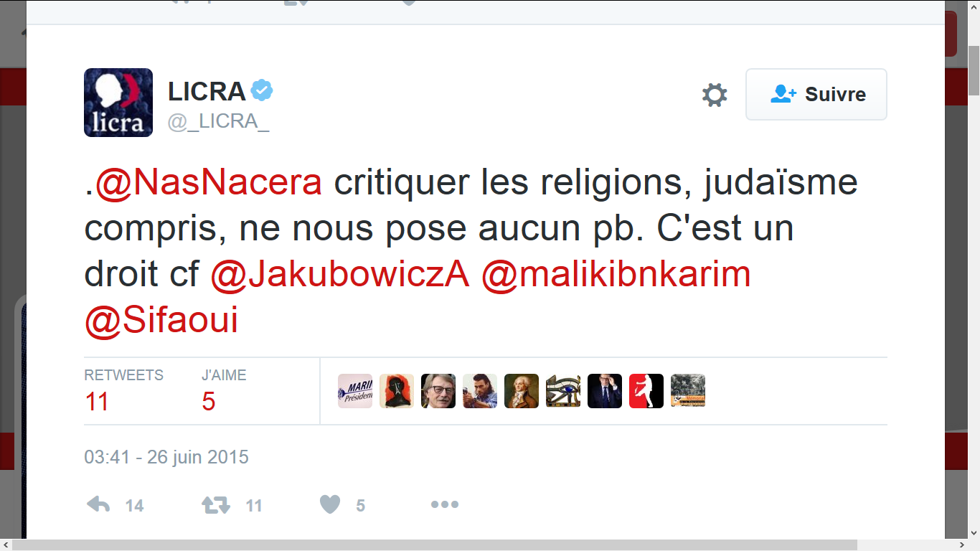Open the three-dots more options menu
Viewport: 980px width, 551px height.
[444, 505]
